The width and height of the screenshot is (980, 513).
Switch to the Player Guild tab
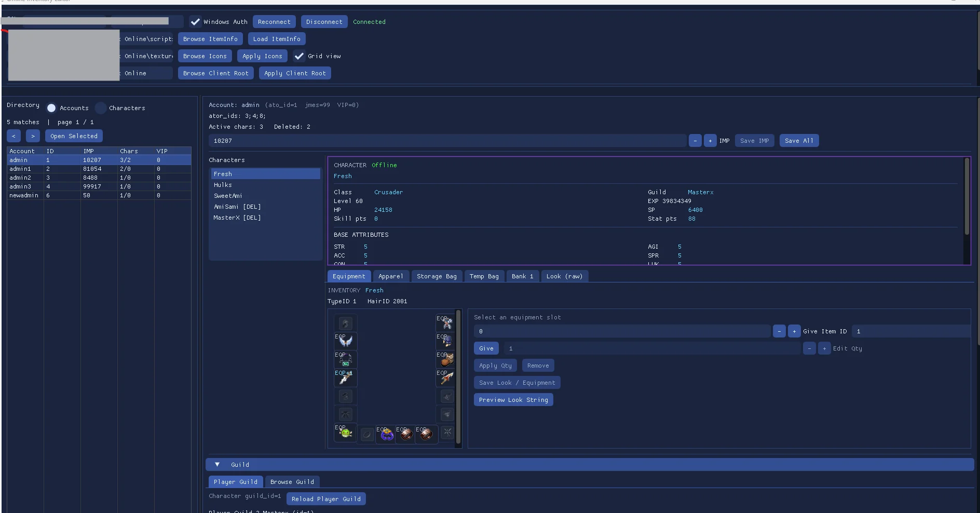tap(236, 482)
